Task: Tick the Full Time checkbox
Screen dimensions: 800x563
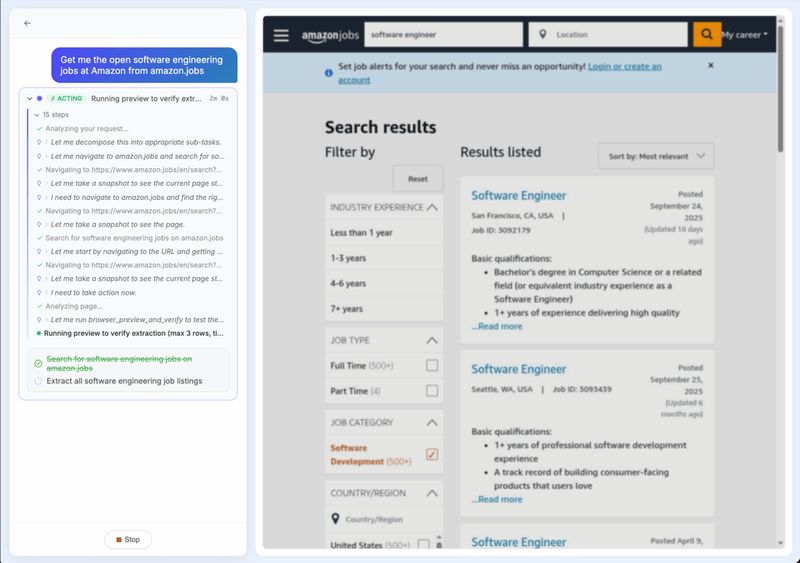Action: tap(432, 365)
